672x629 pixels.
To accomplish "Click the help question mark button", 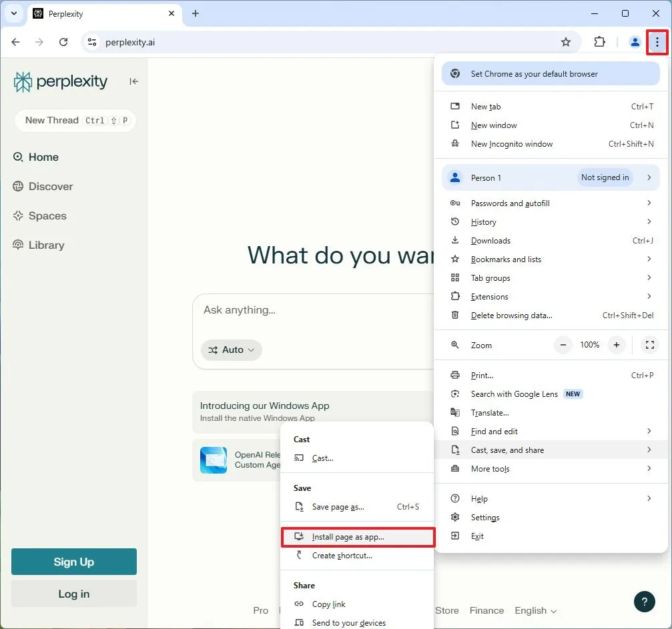I will pos(644,601).
